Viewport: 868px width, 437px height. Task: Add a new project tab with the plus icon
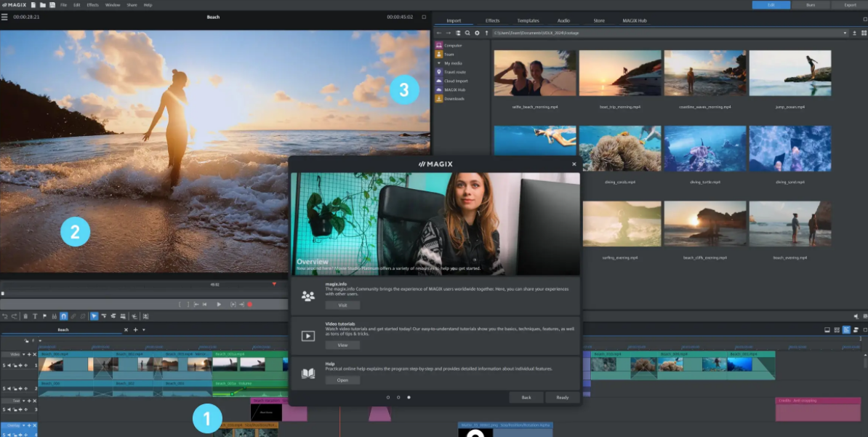click(136, 329)
